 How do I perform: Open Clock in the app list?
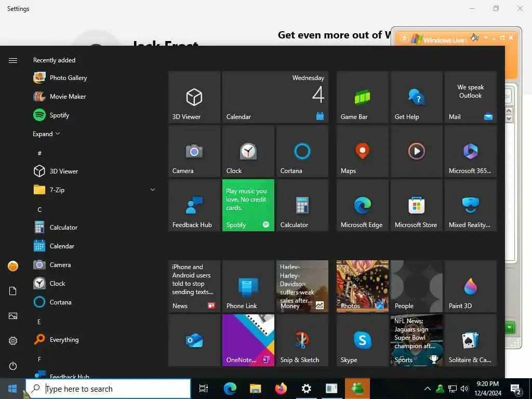click(x=95, y=283)
